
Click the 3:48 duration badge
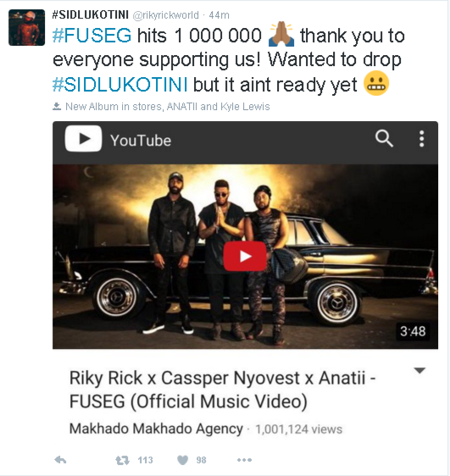(413, 331)
